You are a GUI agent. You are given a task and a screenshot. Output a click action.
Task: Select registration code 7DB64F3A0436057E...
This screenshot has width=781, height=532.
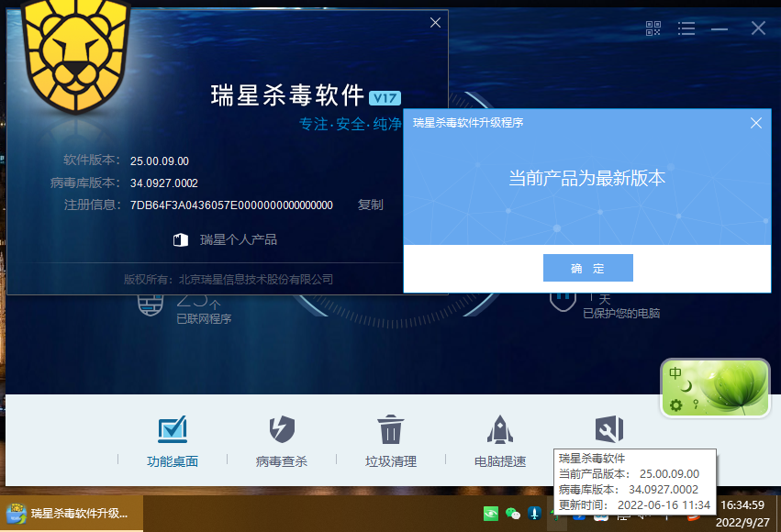pyautogui.click(x=231, y=205)
